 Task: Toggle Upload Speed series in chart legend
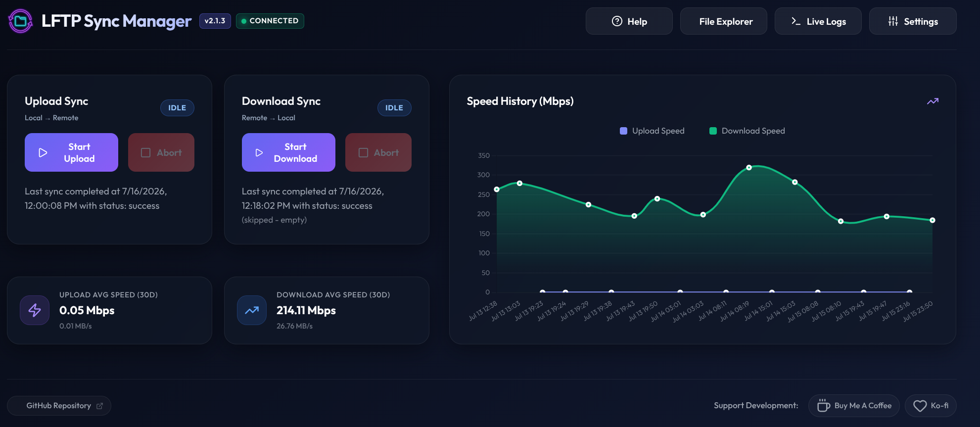tap(652, 131)
